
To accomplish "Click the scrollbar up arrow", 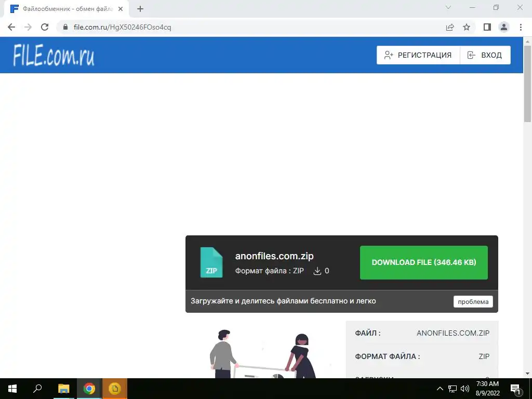I will click(x=527, y=42).
